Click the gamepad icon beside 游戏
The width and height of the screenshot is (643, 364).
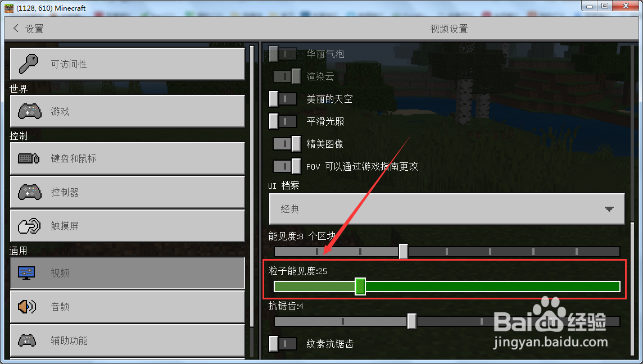pyautogui.click(x=30, y=111)
